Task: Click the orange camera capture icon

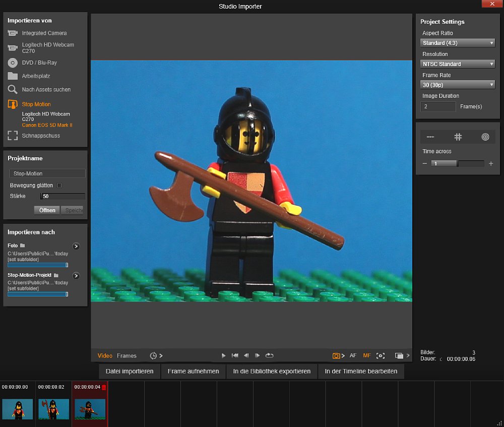Action: (x=336, y=355)
